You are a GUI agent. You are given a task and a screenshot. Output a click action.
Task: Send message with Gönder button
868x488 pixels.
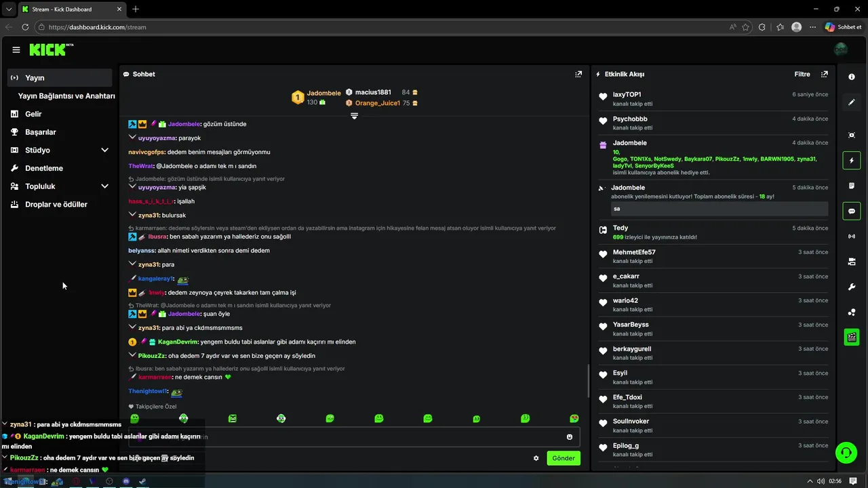tap(564, 458)
